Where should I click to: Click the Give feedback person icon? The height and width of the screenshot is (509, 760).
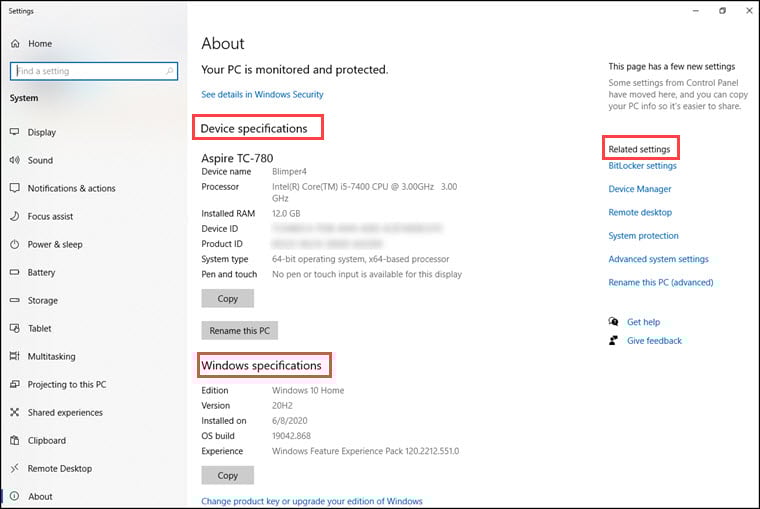pyautogui.click(x=613, y=340)
